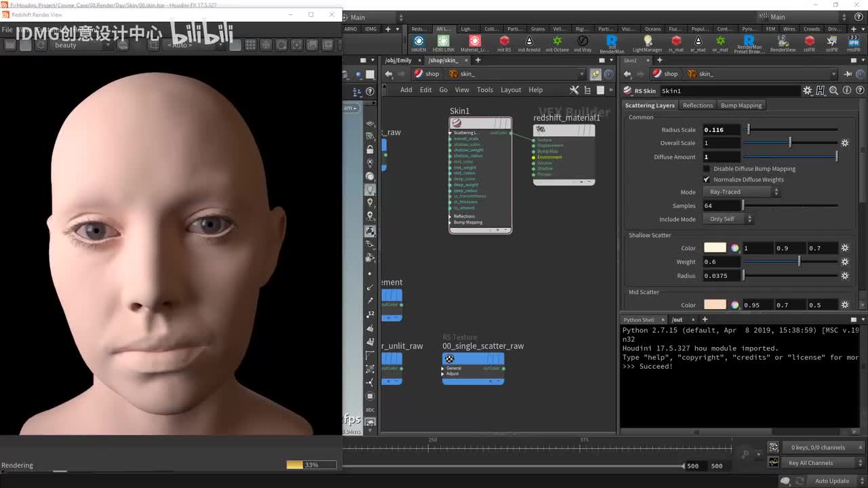Expand the Reflections group on Skin1 node
Image resolution: width=868 pixels, height=488 pixels.
point(451,216)
